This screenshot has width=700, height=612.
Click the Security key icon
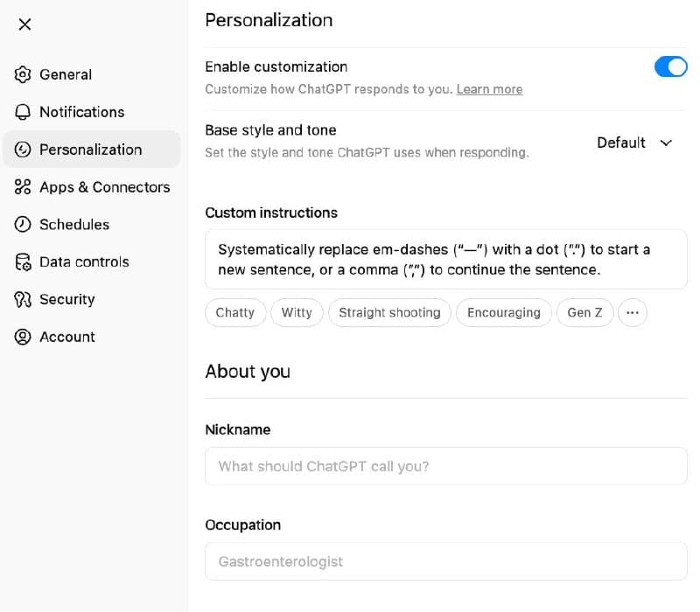(x=23, y=299)
